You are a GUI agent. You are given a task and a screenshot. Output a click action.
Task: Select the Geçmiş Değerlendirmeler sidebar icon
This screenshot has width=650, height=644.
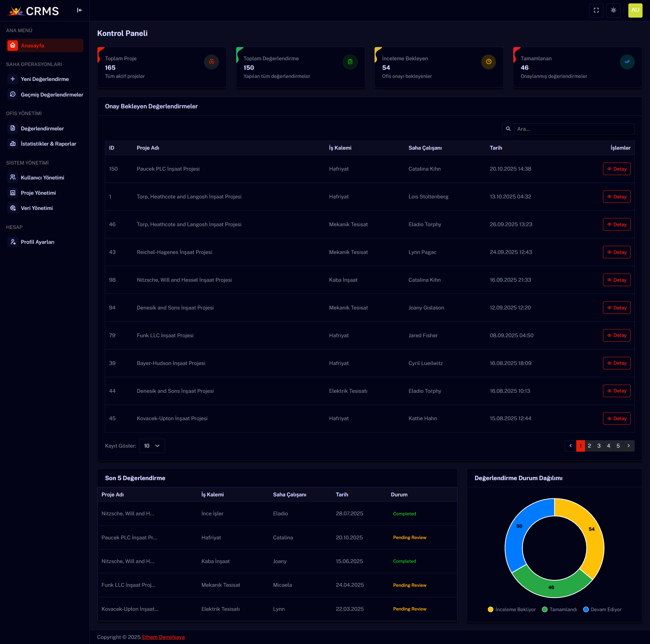tap(13, 94)
